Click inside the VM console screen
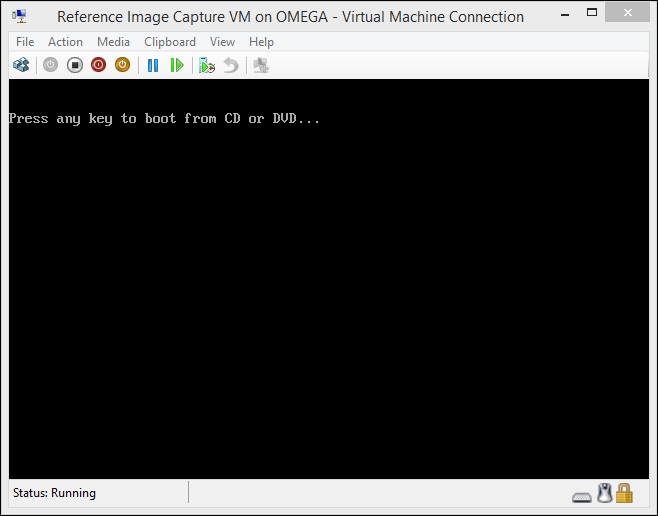The width and height of the screenshot is (658, 516). (329, 279)
